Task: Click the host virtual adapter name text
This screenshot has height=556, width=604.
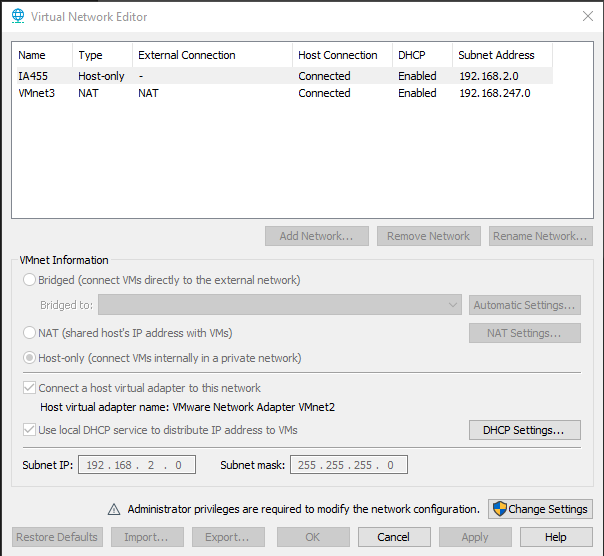Action: pos(188,407)
